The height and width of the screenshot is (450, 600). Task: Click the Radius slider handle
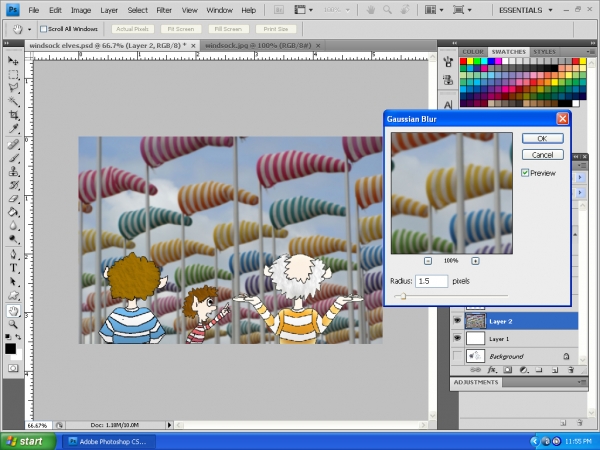click(x=403, y=296)
